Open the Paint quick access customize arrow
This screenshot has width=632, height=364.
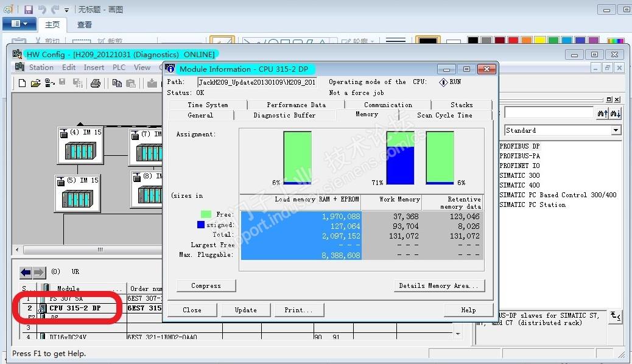coord(66,10)
